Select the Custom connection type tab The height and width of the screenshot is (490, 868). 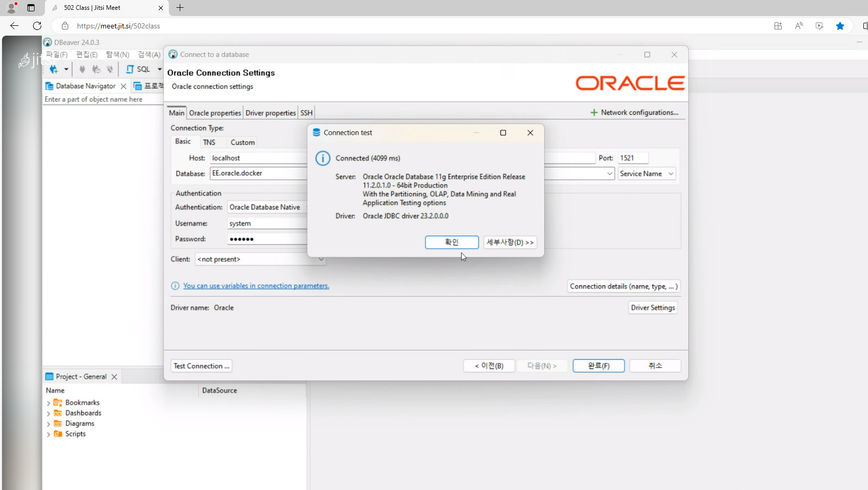point(243,142)
